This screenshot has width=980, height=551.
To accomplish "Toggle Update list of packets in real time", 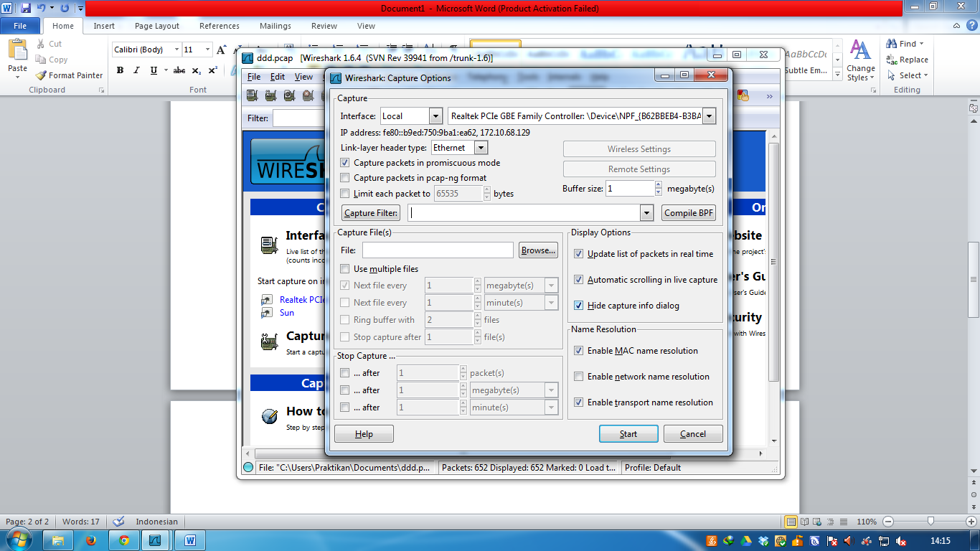I will click(579, 254).
